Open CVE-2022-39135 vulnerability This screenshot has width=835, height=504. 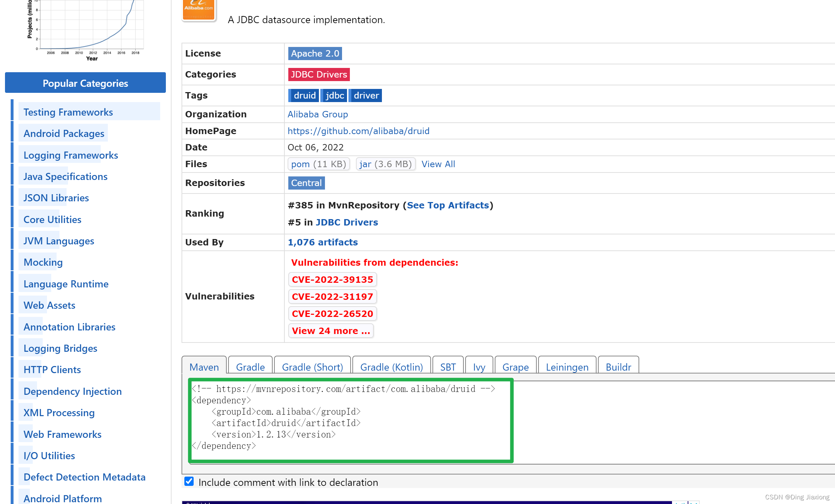click(x=332, y=280)
